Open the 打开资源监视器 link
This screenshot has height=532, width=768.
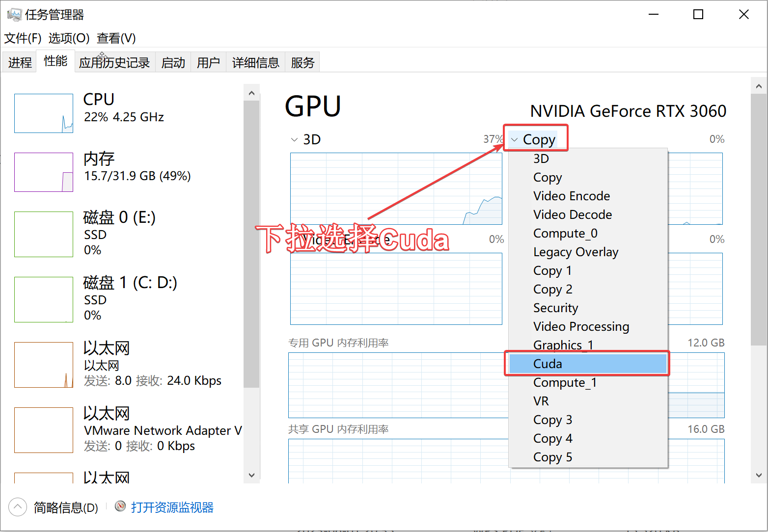[x=172, y=507]
